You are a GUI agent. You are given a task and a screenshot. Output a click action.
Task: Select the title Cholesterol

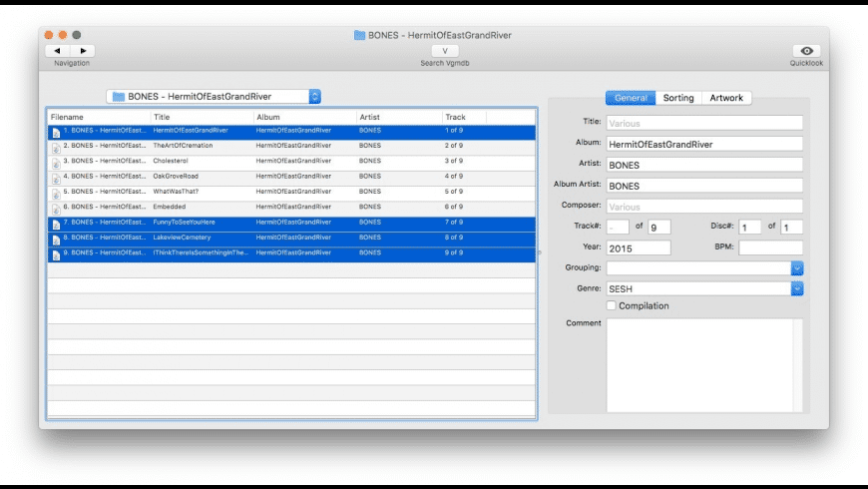(x=171, y=161)
